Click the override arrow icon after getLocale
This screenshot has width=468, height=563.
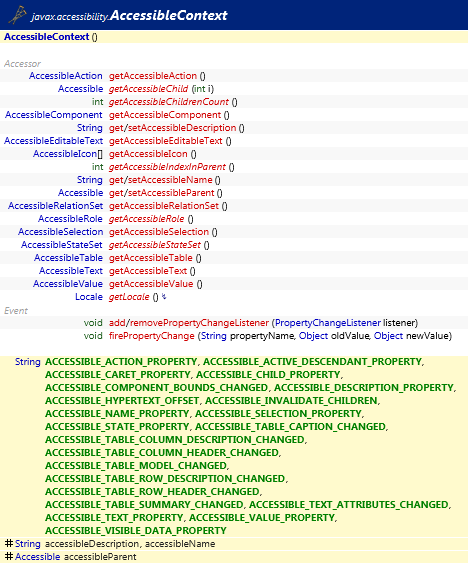(164, 297)
